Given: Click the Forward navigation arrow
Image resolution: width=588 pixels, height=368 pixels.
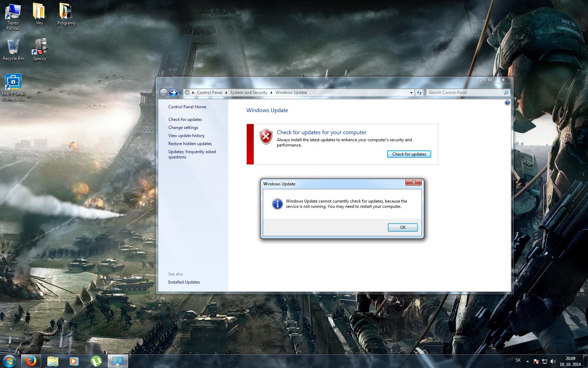Looking at the screenshot, I should [x=173, y=93].
